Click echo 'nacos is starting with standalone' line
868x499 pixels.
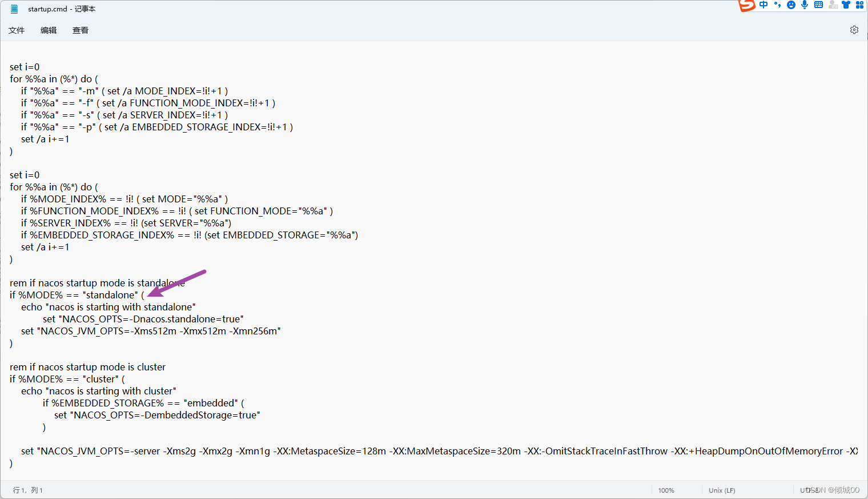[x=108, y=307]
